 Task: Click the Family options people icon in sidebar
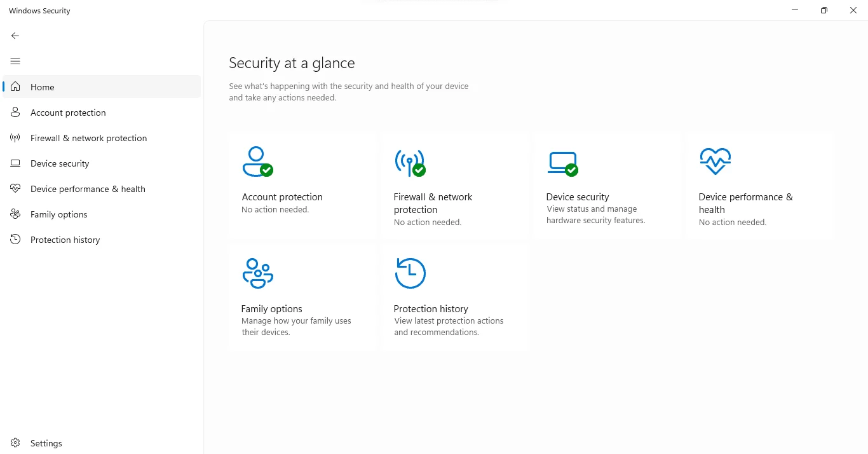(x=15, y=214)
